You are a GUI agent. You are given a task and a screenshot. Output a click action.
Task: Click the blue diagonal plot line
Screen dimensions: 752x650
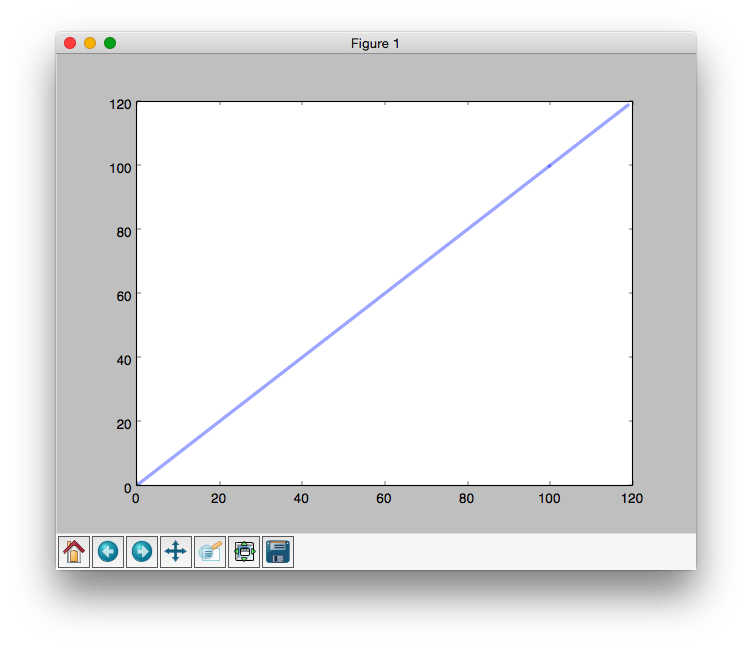pos(383,294)
